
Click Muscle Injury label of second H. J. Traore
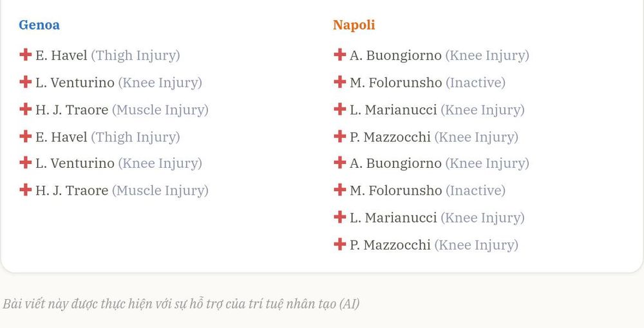(x=160, y=191)
